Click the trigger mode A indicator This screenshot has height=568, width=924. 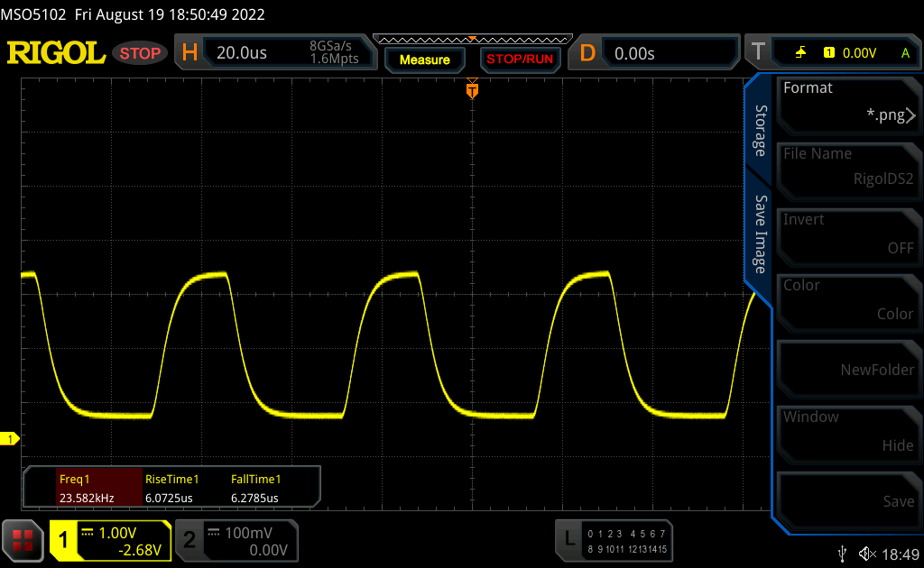tap(905, 53)
